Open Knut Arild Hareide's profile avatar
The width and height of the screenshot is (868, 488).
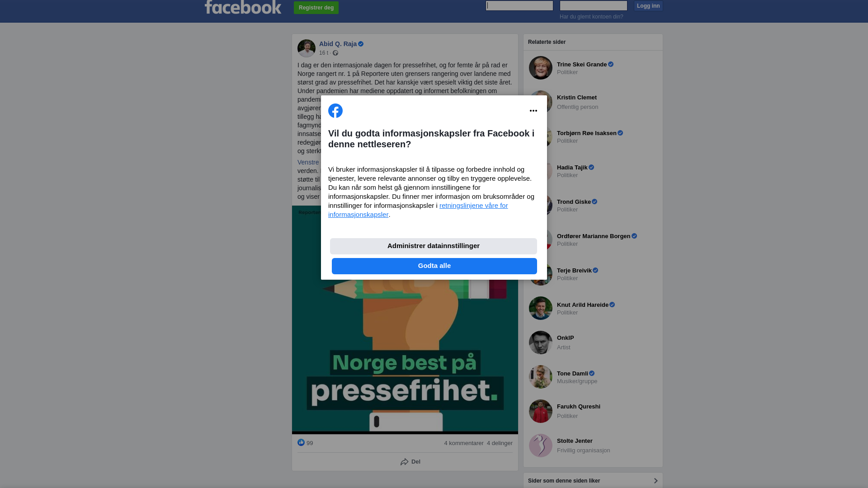click(541, 308)
